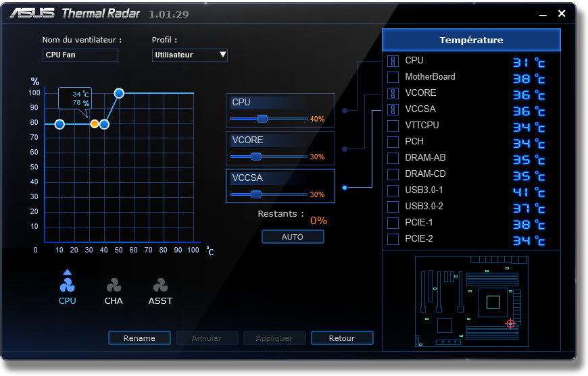
Task: Select the VCORE source panel
Action: pyautogui.click(x=280, y=148)
